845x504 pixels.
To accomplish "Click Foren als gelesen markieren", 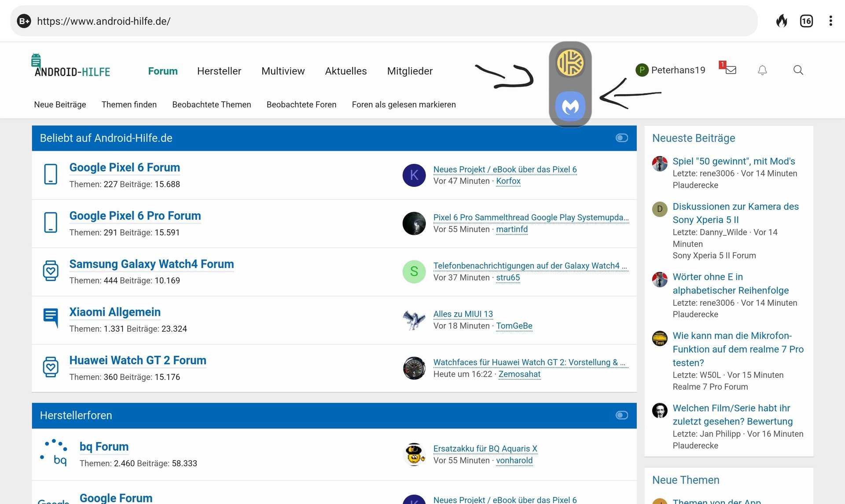I will point(404,105).
